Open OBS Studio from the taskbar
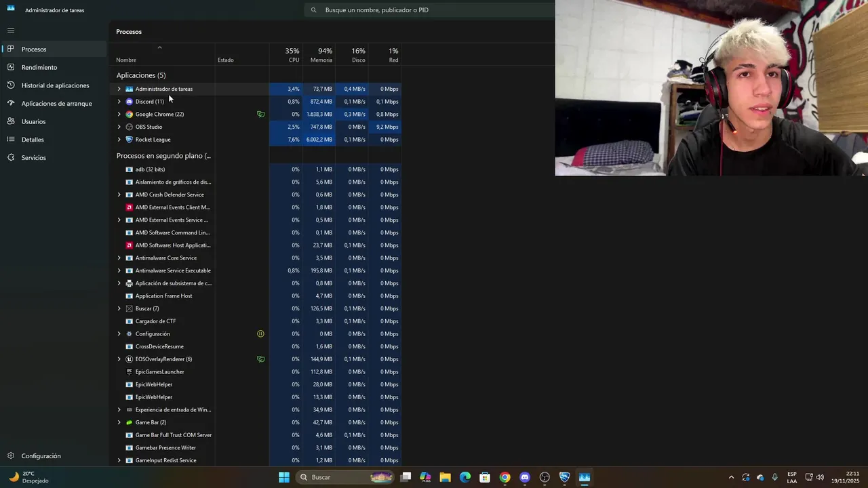The height and width of the screenshot is (488, 868). tap(545, 477)
